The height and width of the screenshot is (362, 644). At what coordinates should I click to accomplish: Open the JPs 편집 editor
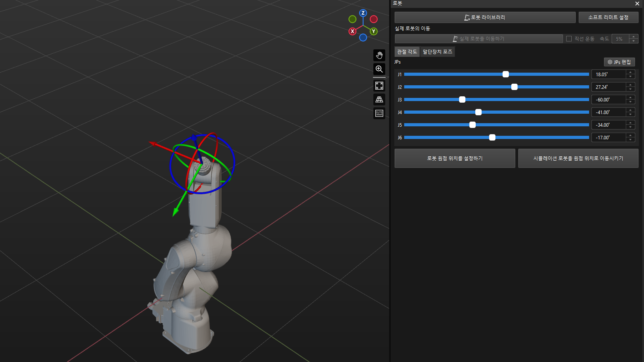[619, 62]
